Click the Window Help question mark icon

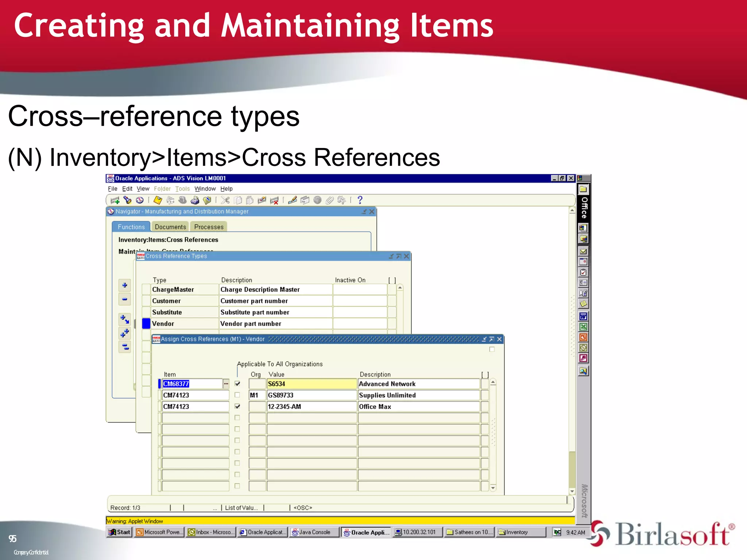click(x=360, y=200)
